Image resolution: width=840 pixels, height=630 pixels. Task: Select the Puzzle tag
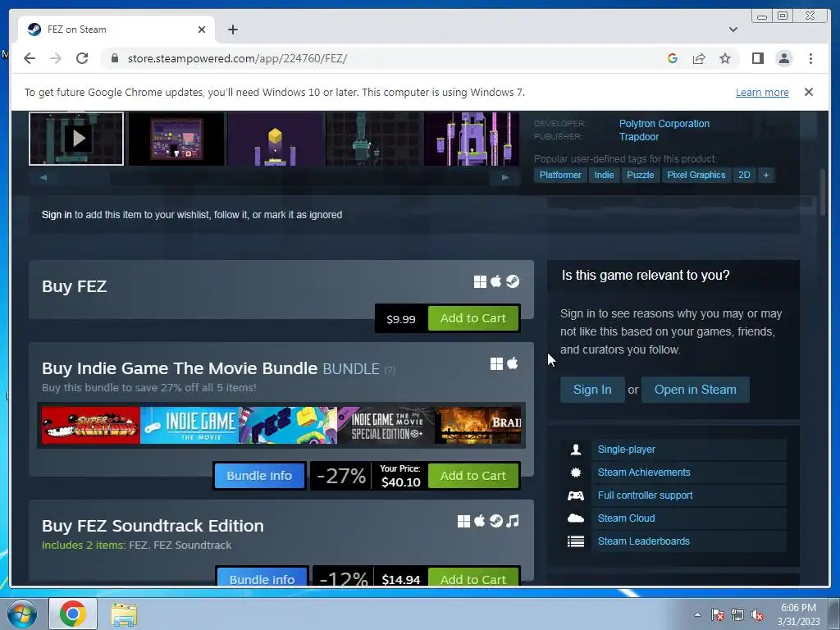640,176
